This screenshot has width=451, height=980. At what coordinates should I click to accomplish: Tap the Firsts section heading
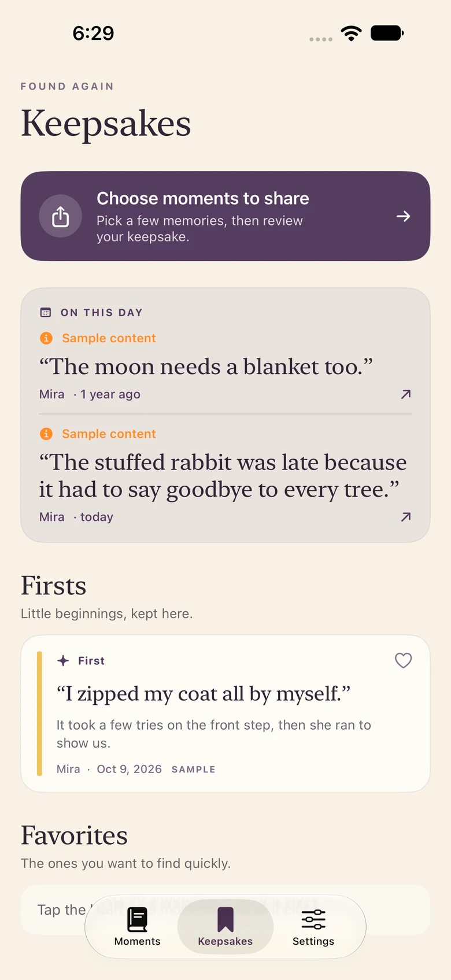click(54, 585)
